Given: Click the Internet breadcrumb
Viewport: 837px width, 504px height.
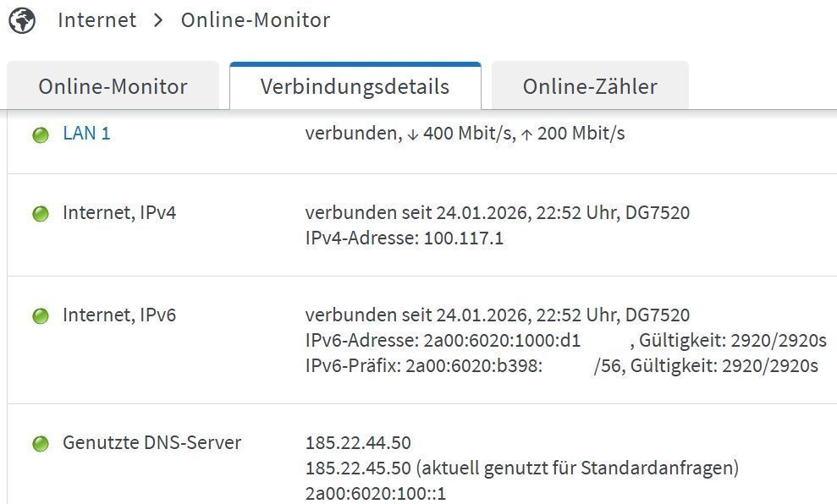Looking at the screenshot, I should point(97,20).
